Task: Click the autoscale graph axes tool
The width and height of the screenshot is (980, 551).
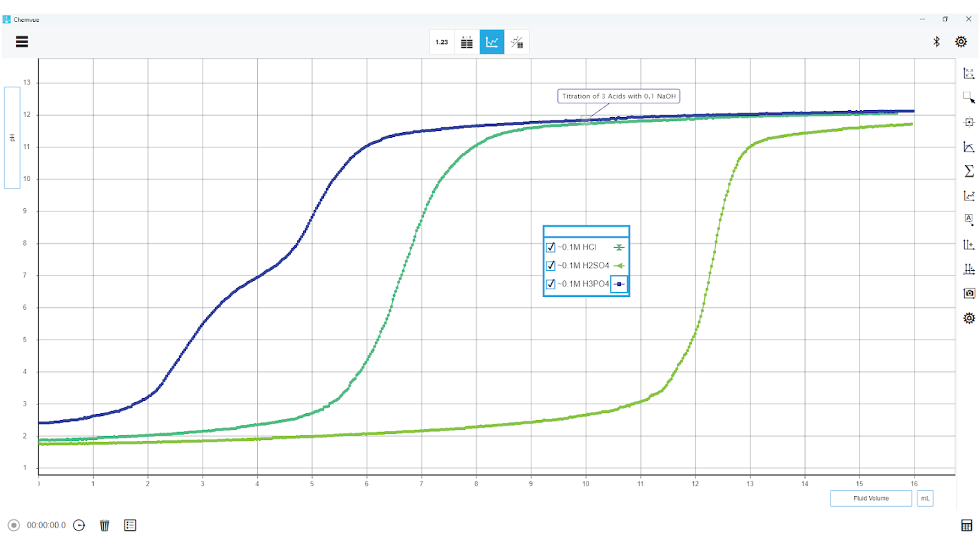Action: [969, 73]
